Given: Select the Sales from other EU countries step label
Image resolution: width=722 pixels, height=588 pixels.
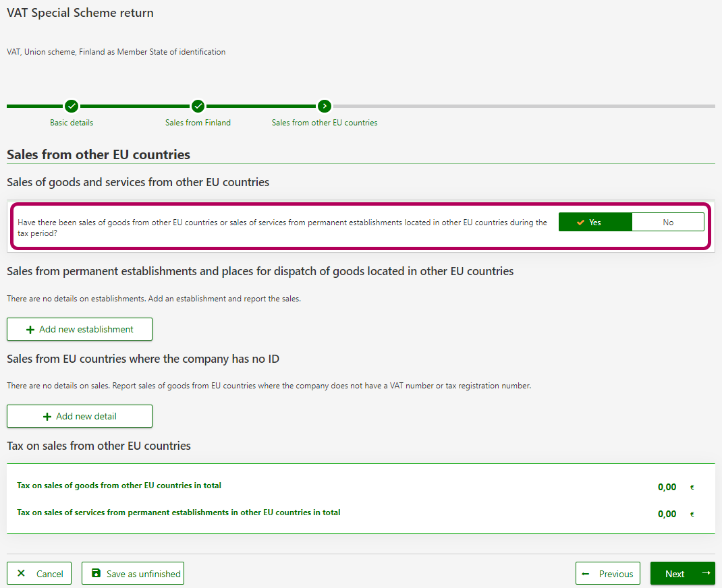Looking at the screenshot, I should (x=325, y=123).
